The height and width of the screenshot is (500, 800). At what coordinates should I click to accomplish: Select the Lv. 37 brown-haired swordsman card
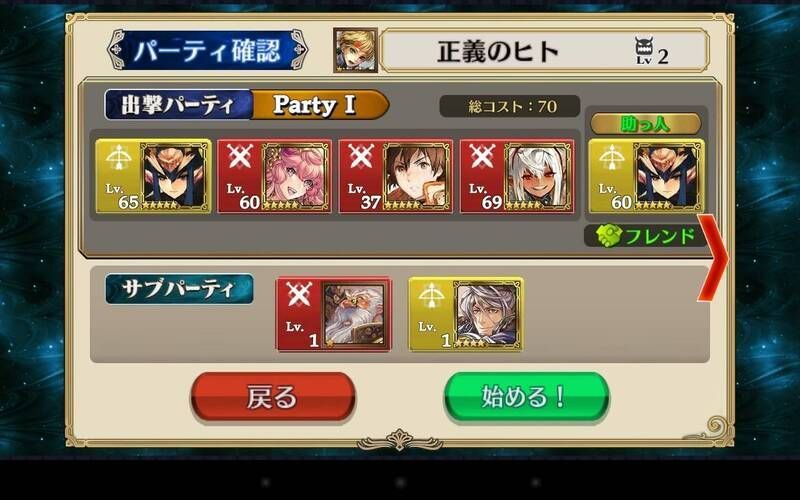396,176
